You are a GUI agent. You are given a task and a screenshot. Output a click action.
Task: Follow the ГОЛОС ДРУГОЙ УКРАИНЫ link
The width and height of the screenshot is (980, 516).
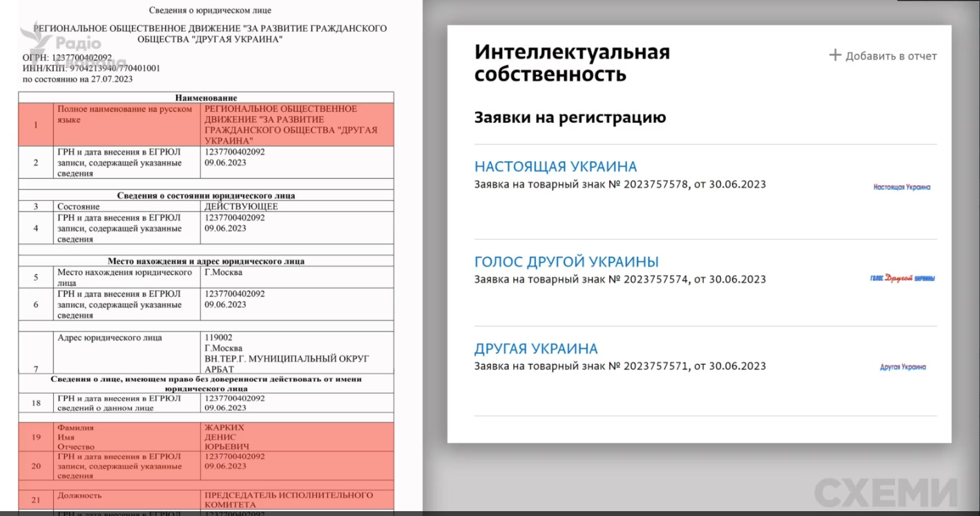point(566,262)
